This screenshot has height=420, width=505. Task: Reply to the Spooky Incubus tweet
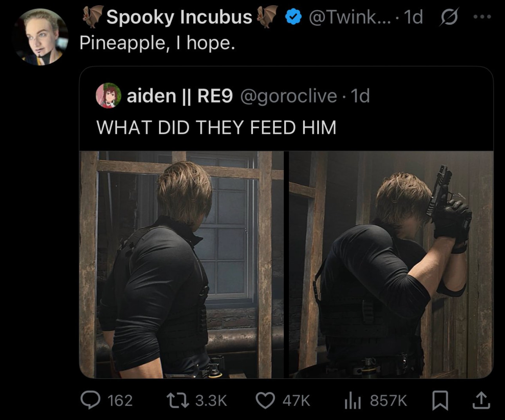pyautogui.click(x=90, y=400)
